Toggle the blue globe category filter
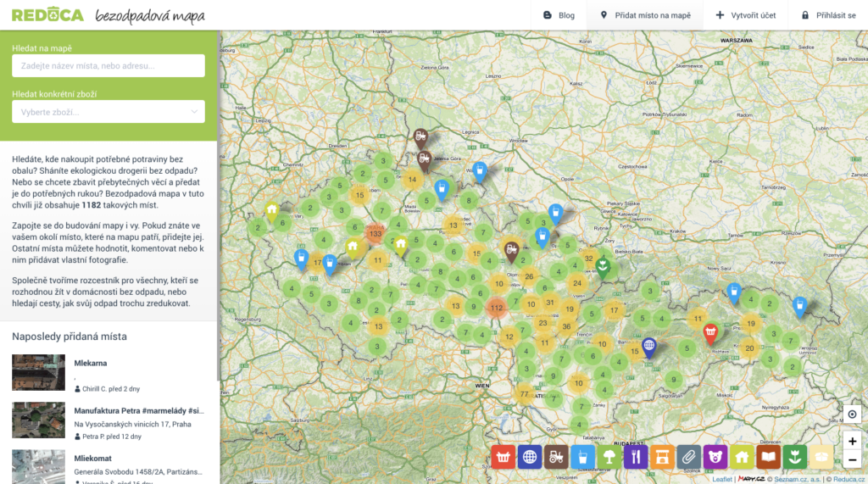The width and height of the screenshot is (868, 484). pyautogui.click(x=530, y=458)
